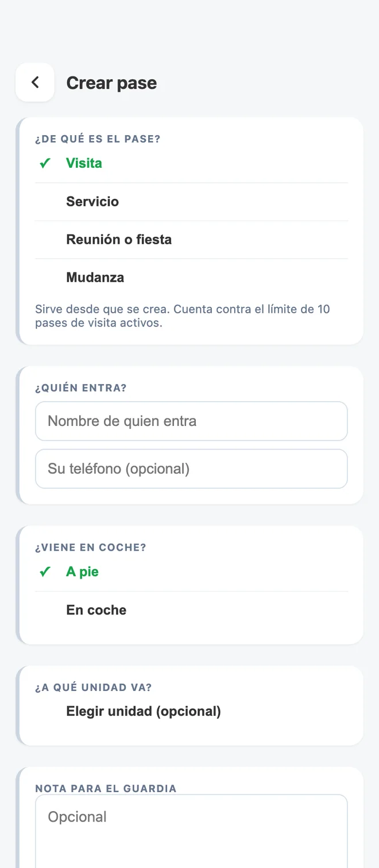Select the Visita pass type label

coord(84,163)
